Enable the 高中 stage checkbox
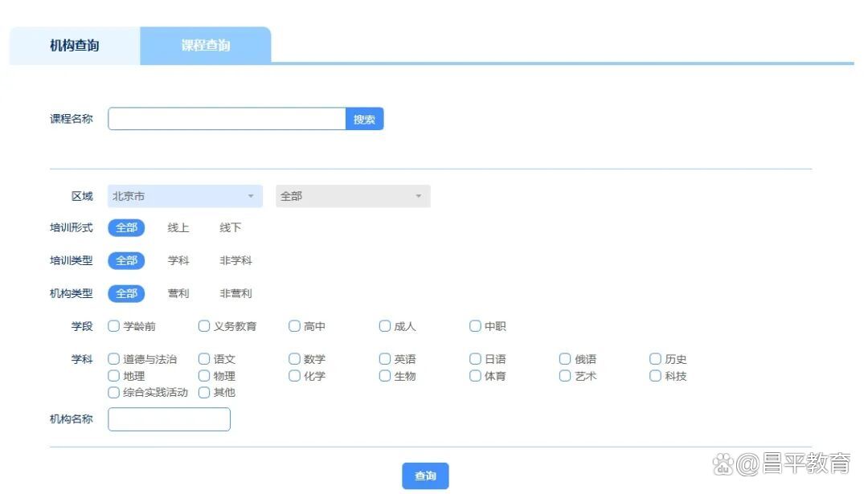This screenshot has height=494, width=868. click(x=295, y=326)
